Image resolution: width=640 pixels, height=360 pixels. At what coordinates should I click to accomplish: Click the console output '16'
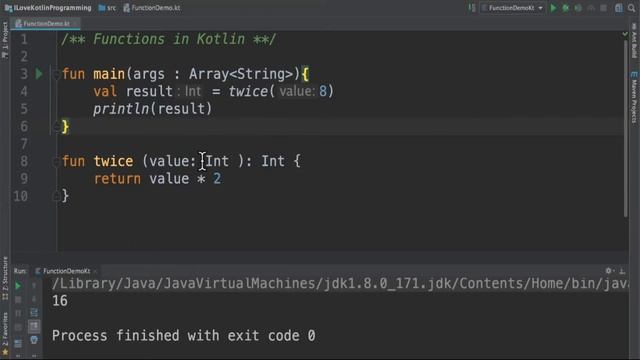coord(60,301)
